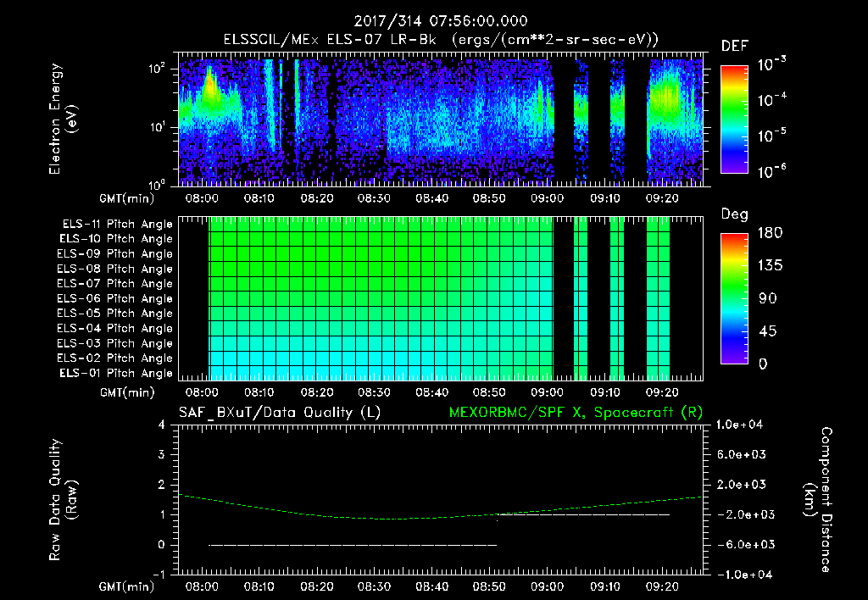This screenshot has height=600, width=868.
Task: Click the 'ELS-11 Pitch Angle' row label
Action: (x=117, y=225)
